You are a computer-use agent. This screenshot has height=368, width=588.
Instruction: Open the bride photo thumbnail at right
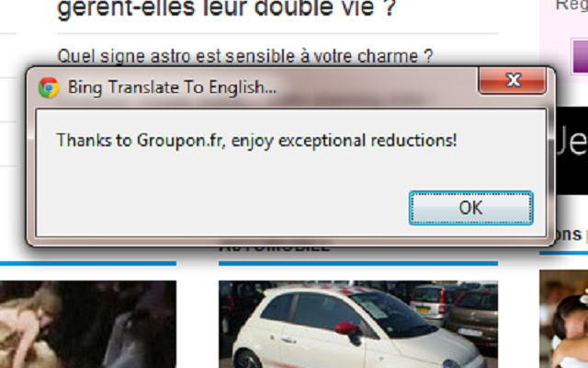pyautogui.click(x=563, y=319)
